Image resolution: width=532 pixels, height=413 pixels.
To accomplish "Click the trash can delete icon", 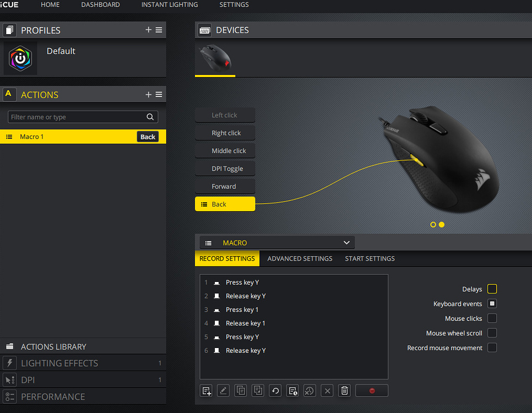I will point(344,390).
